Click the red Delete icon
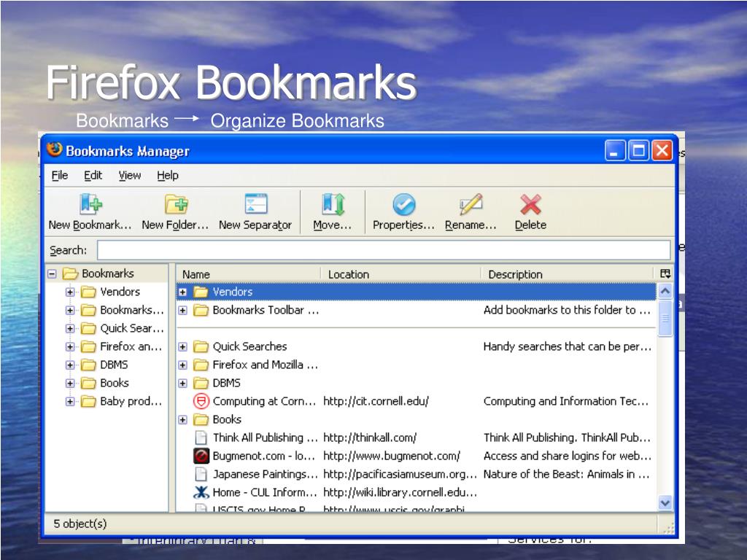The width and height of the screenshot is (747, 560). tap(530, 204)
